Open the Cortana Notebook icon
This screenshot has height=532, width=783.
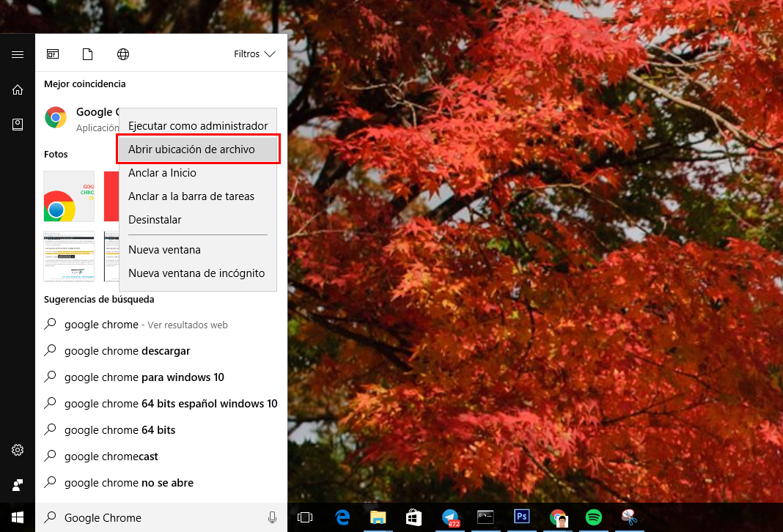(x=18, y=125)
